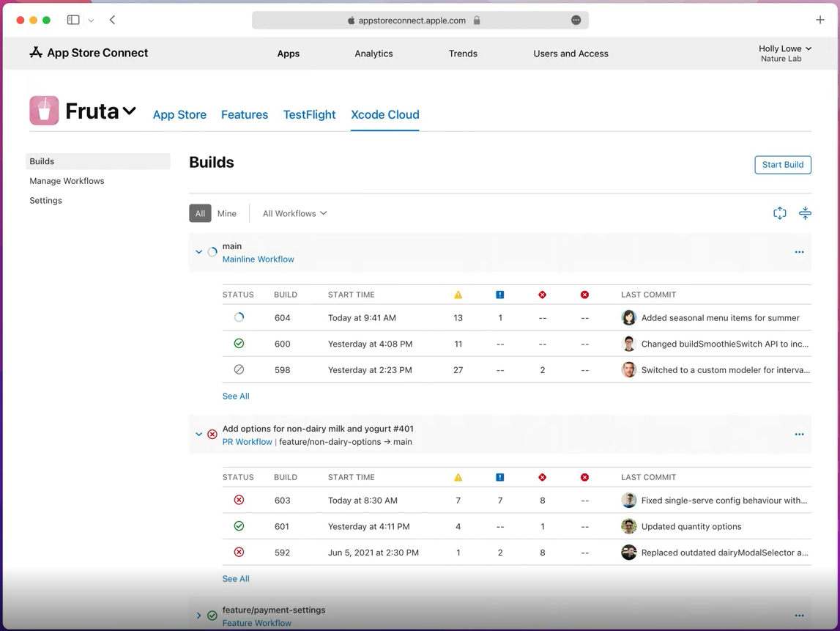Click the Start Build button
Image resolution: width=840 pixels, height=631 pixels.
[x=783, y=165]
